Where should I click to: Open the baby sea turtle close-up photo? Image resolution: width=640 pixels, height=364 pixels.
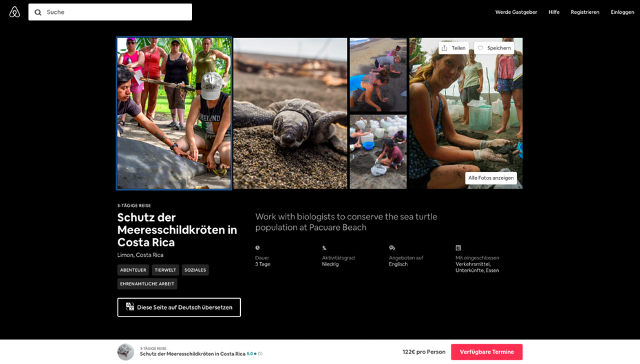(x=290, y=113)
